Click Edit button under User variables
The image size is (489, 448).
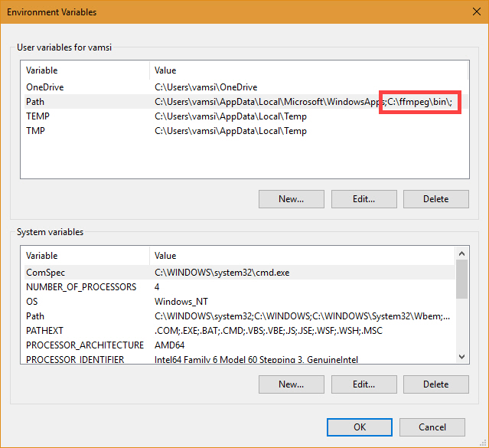364,199
